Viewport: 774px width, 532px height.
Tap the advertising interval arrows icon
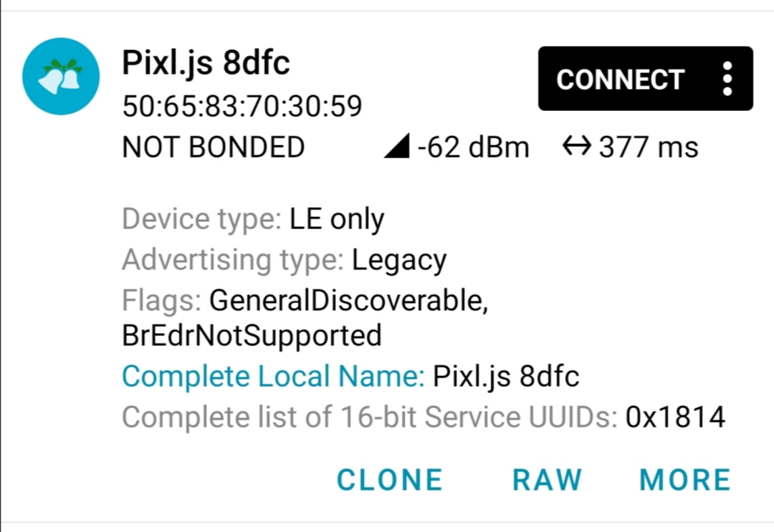coord(576,146)
